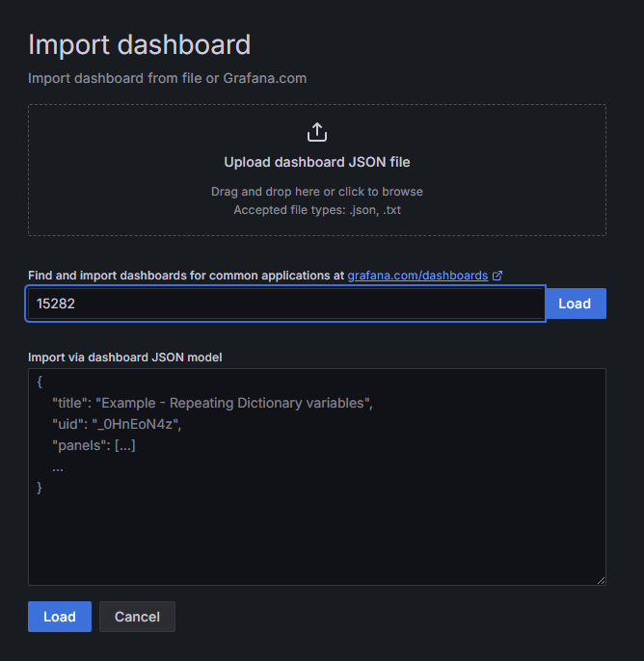The width and height of the screenshot is (644, 661).
Task: Click the upload arrow icon
Action: [x=317, y=132]
